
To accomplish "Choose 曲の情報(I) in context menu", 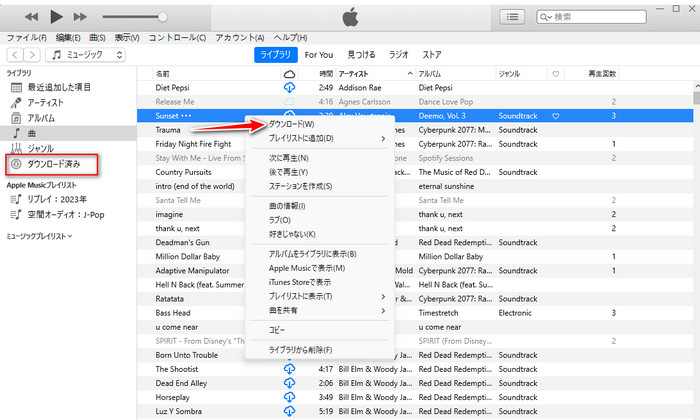I will pyautogui.click(x=320, y=206).
